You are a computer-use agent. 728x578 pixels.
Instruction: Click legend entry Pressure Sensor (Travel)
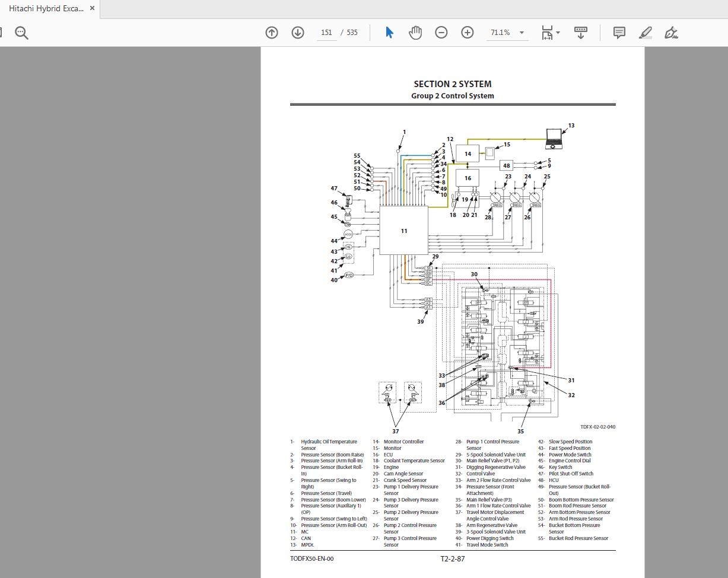point(326,493)
